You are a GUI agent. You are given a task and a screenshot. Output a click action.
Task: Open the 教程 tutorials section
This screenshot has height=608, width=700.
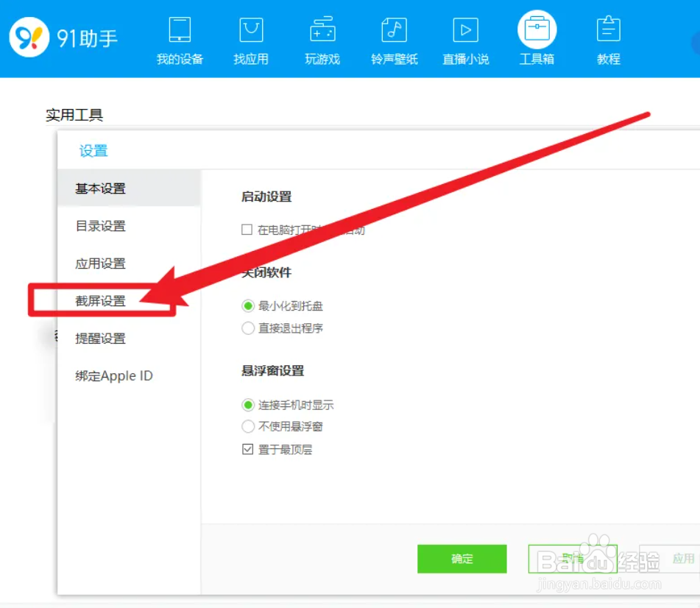[x=608, y=37]
